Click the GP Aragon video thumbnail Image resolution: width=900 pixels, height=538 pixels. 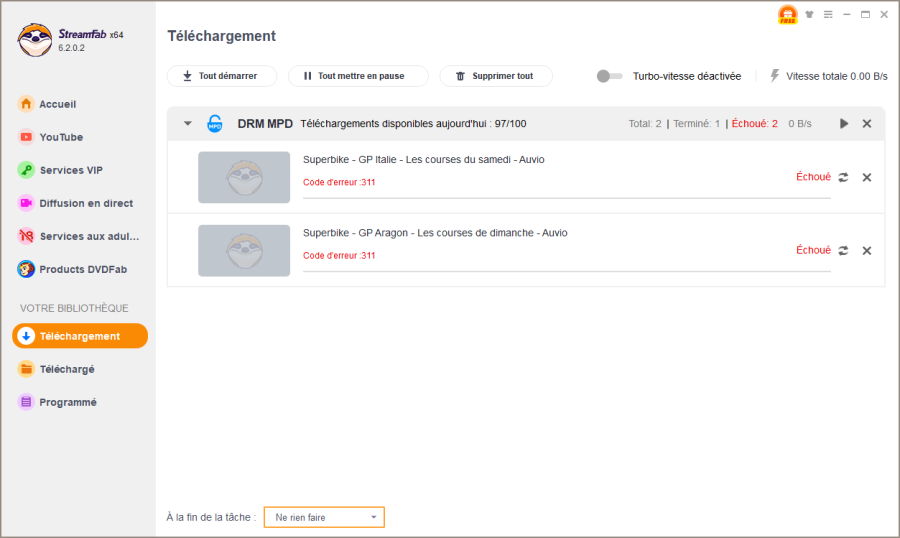point(244,250)
